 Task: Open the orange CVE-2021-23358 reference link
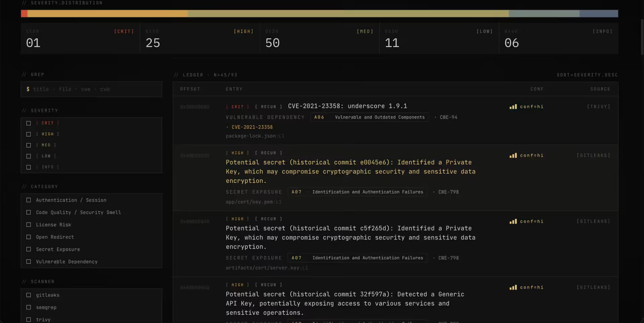252,127
